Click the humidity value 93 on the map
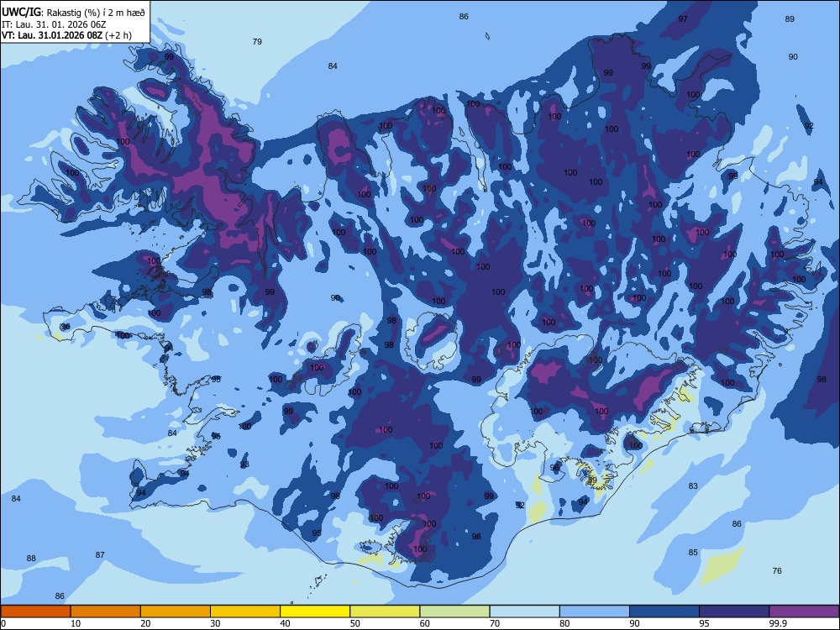The height and width of the screenshot is (630, 840). coord(244,465)
